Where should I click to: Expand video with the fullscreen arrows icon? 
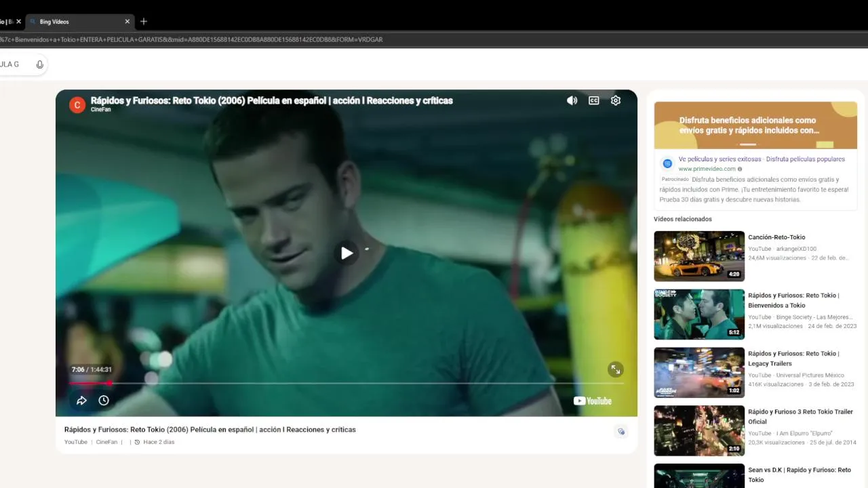click(615, 369)
